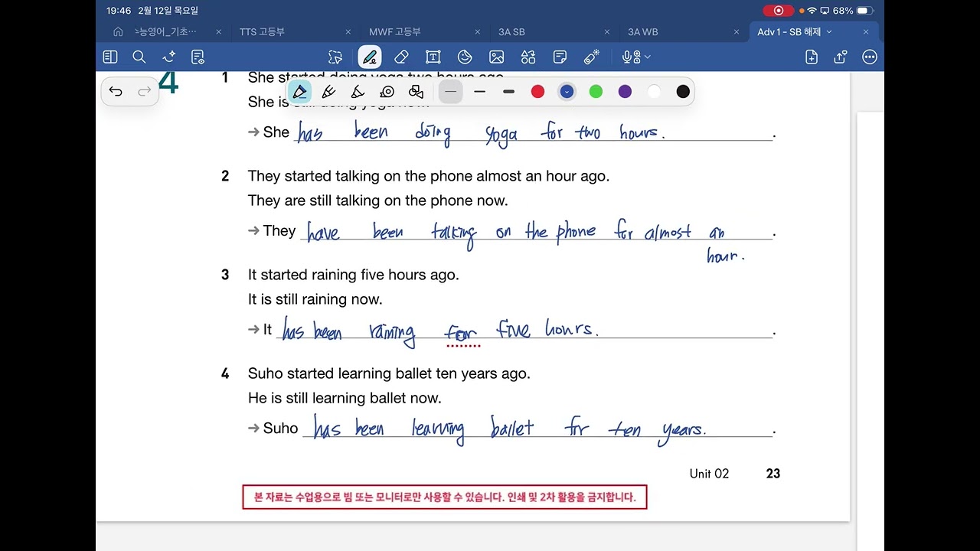
Task: Tap page number 23
Action: click(x=773, y=474)
